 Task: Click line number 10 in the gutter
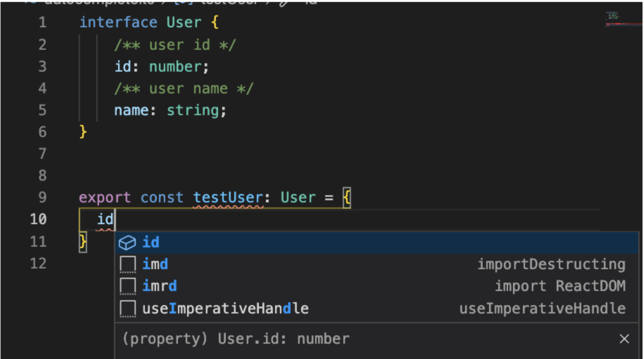(38, 219)
